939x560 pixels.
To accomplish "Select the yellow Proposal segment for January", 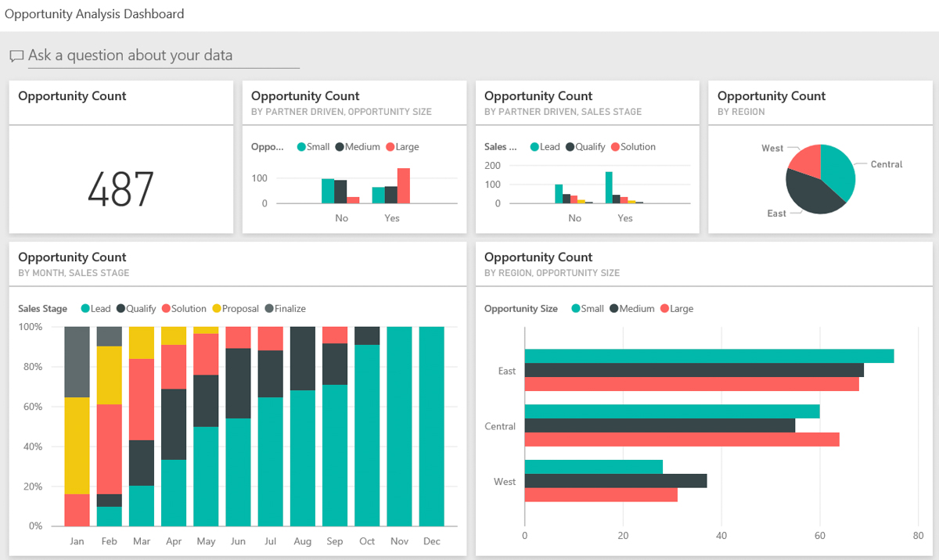I will tap(77, 446).
